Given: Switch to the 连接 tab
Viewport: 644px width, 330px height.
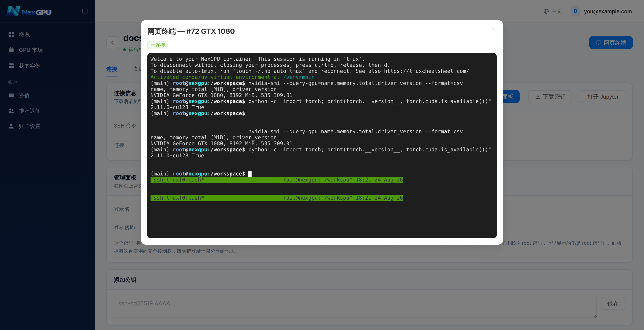Looking at the screenshot, I should [x=111, y=69].
